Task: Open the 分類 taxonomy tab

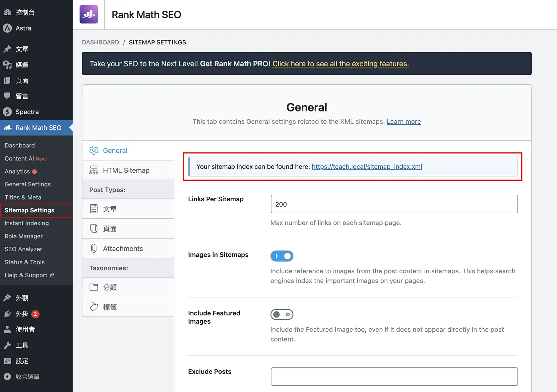Action: [x=128, y=287]
